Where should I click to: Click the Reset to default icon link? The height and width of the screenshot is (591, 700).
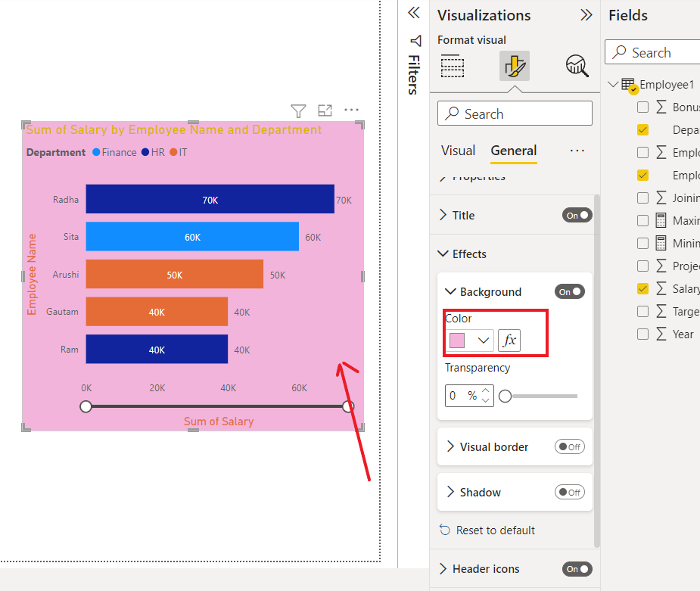(x=445, y=530)
